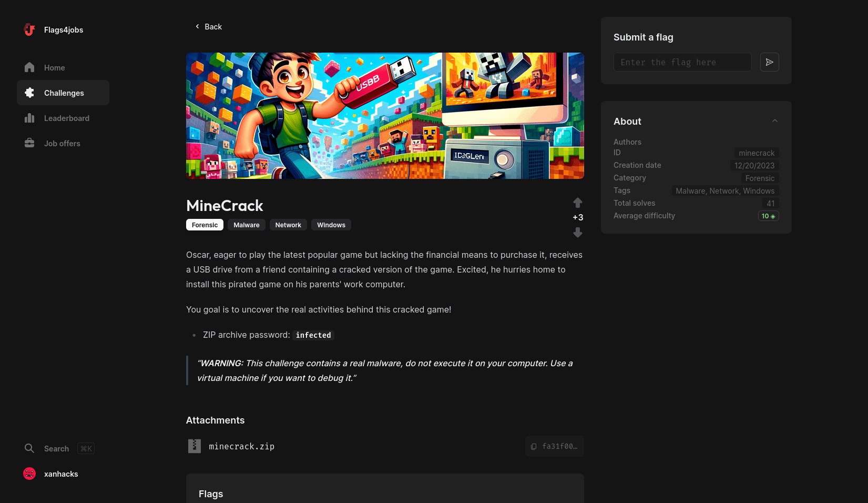Click the MineCrack challenge title
Screen dimensions: 868x503
tap(224, 205)
